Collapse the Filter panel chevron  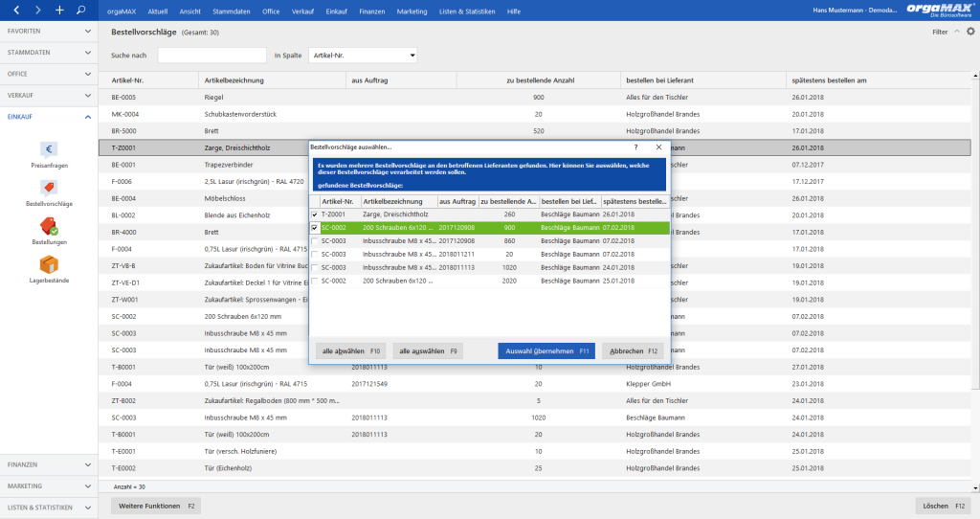tap(956, 32)
